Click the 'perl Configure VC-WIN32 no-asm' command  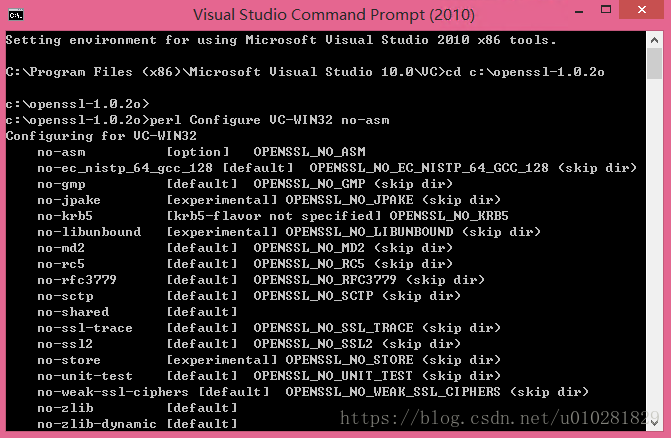pyautogui.click(x=270, y=120)
